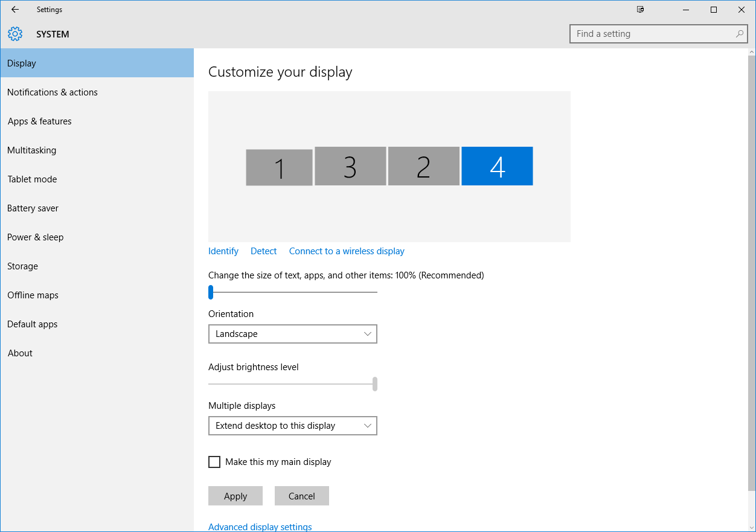
Task: Click the back arrow in title bar
Action: click(x=15, y=10)
